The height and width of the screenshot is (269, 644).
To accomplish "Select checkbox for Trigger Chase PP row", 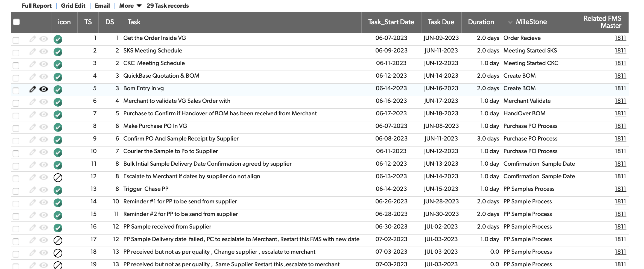I will (x=16, y=191).
